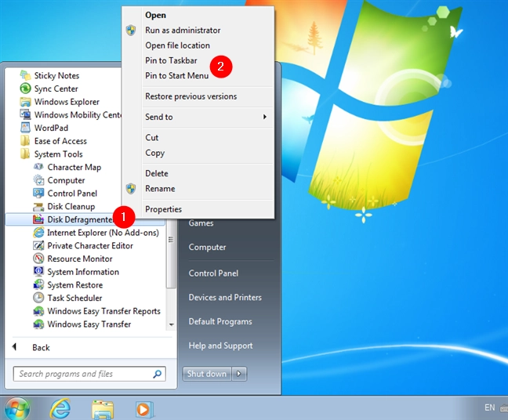Image resolution: width=508 pixels, height=420 pixels.
Task: Click the Sync Center green icon
Action: click(25, 89)
